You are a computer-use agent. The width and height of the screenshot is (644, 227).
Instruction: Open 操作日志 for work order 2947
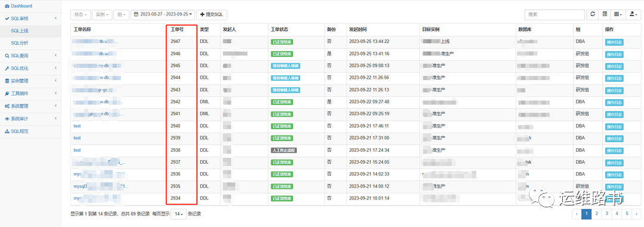pos(614,42)
